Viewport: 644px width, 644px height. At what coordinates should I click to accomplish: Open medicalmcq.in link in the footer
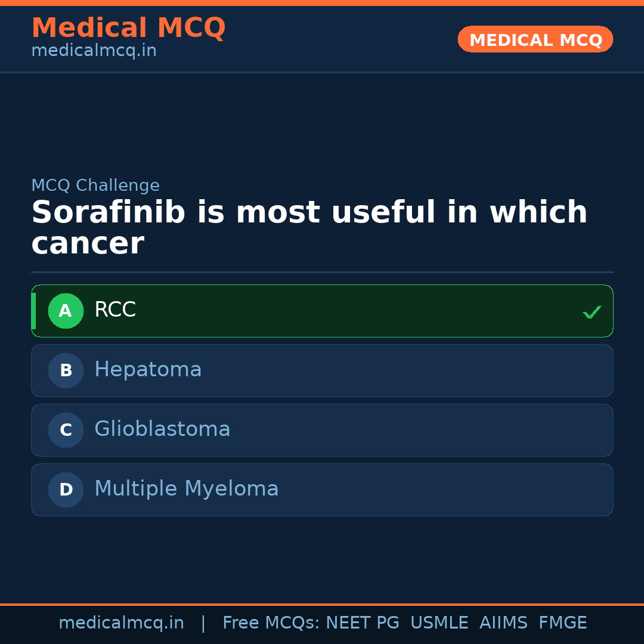pos(121,623)
